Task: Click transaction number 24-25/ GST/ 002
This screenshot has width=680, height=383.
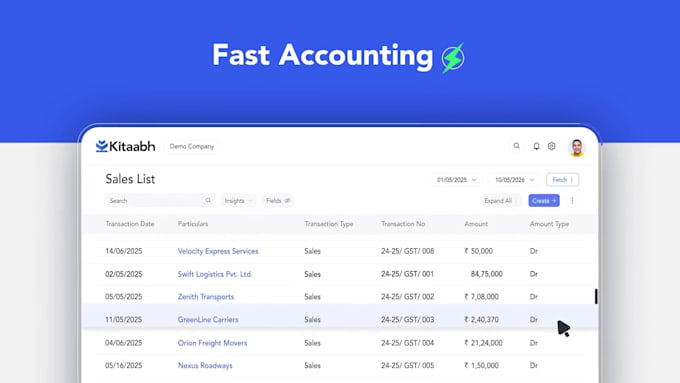Action: pos(408,297)
